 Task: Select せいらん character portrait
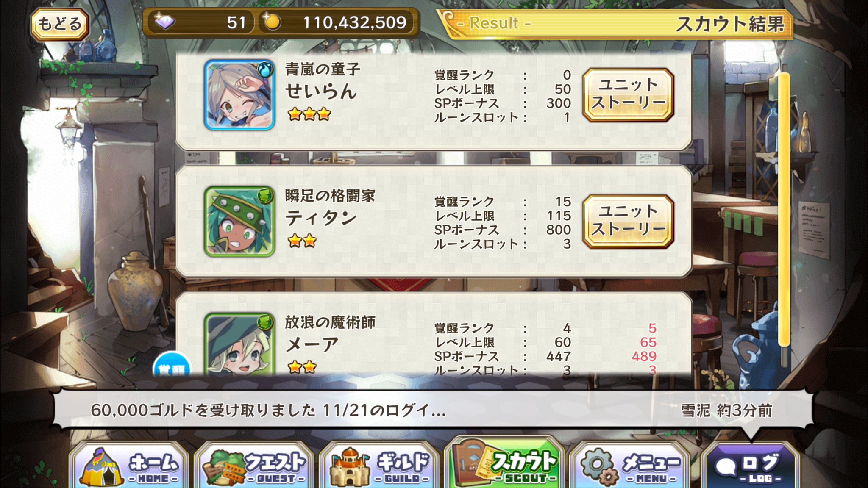(x=239, y=95)
